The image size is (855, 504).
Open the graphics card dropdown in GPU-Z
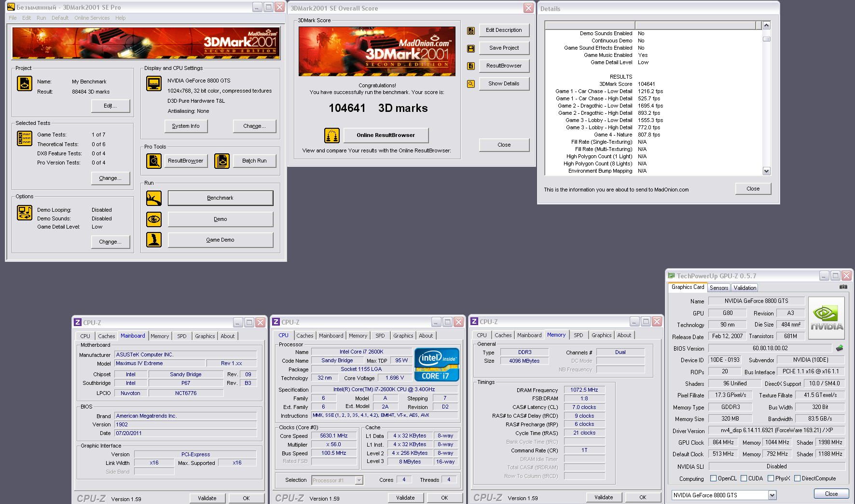pos(772,495)
